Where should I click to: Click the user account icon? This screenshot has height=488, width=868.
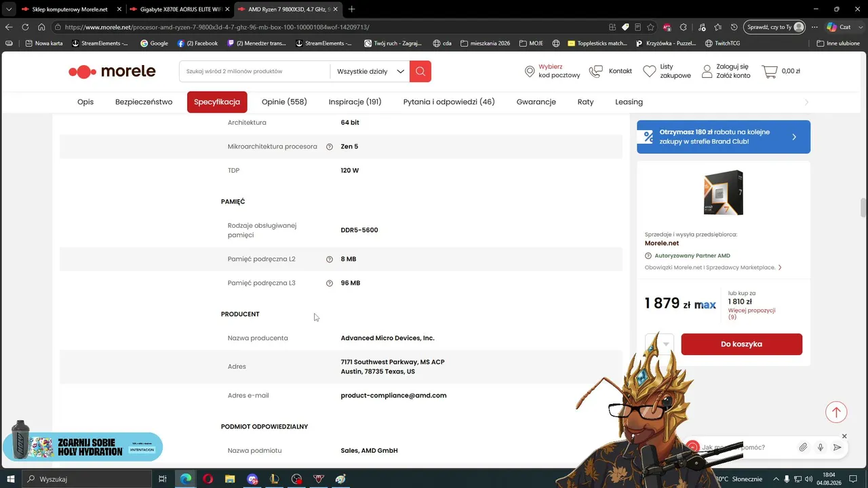(707, 71)
